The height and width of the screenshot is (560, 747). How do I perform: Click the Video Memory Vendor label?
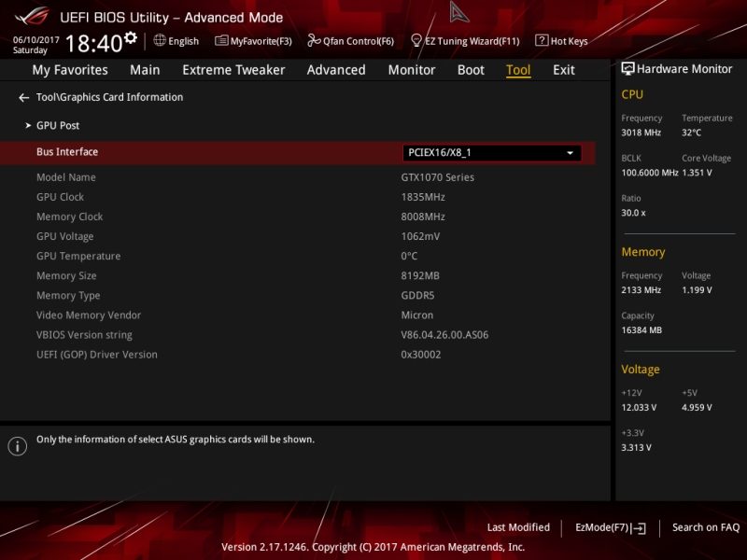(89, 315)
